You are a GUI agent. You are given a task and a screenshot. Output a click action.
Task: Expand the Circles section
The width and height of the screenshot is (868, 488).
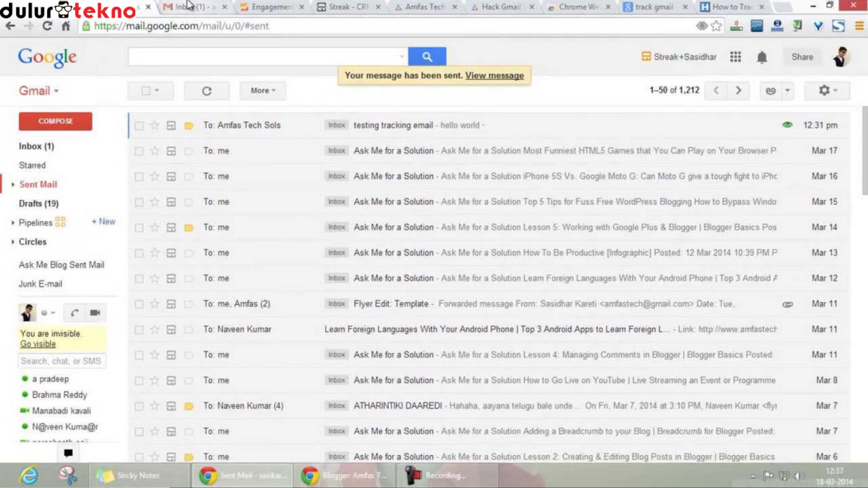(x=13, y=242)
